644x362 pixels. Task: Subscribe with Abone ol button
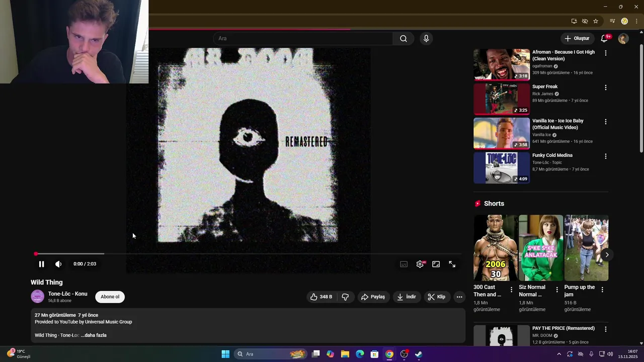110,297
